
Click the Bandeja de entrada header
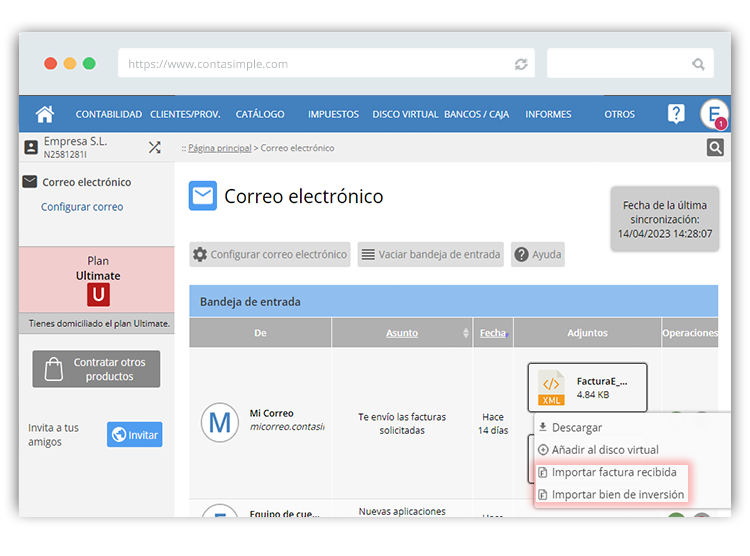click(453, 301)
